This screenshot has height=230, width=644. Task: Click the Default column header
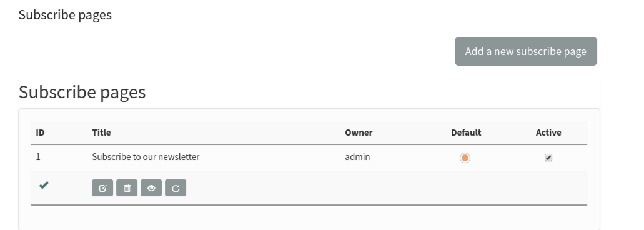click(x=466, y=132)
